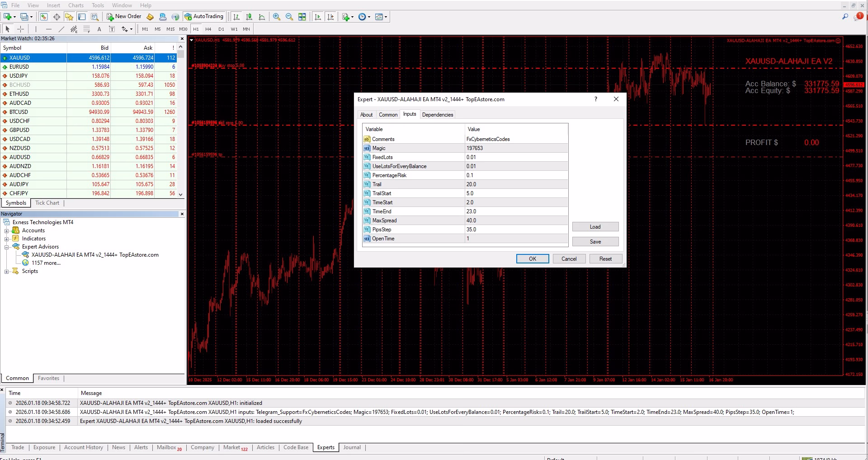The width and height of the screenshot is (868, 460).
Task: Toggle the AutoTrading button
Action: (204, 17)
